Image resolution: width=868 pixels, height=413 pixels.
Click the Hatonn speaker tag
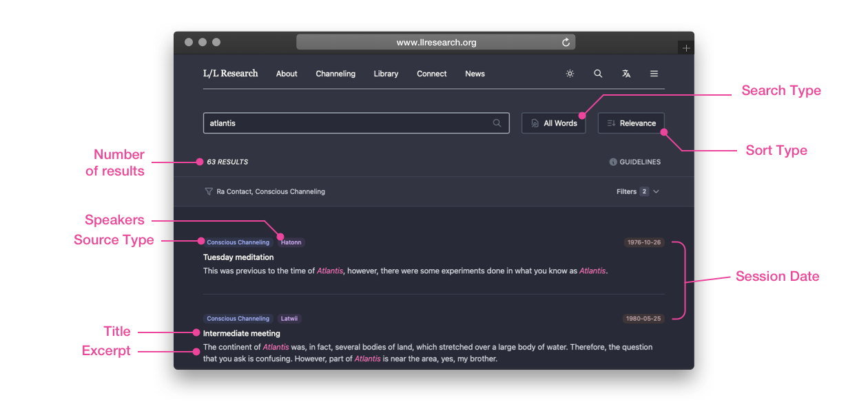[x=291, y=242]
